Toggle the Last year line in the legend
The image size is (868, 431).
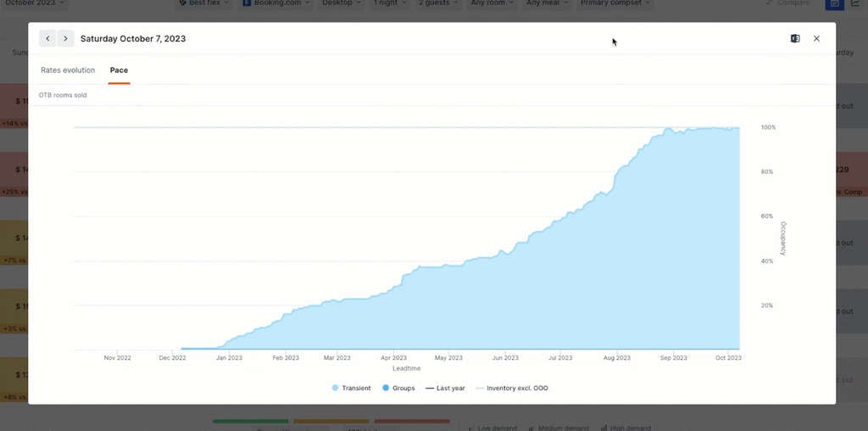pyautogui.click(x=446, y=389)
